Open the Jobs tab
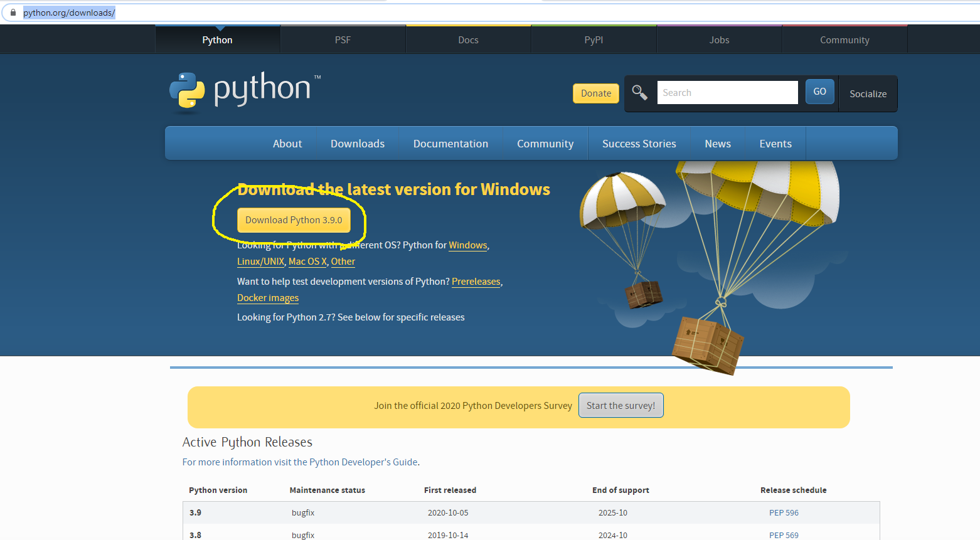 click(x=719, y=40)
